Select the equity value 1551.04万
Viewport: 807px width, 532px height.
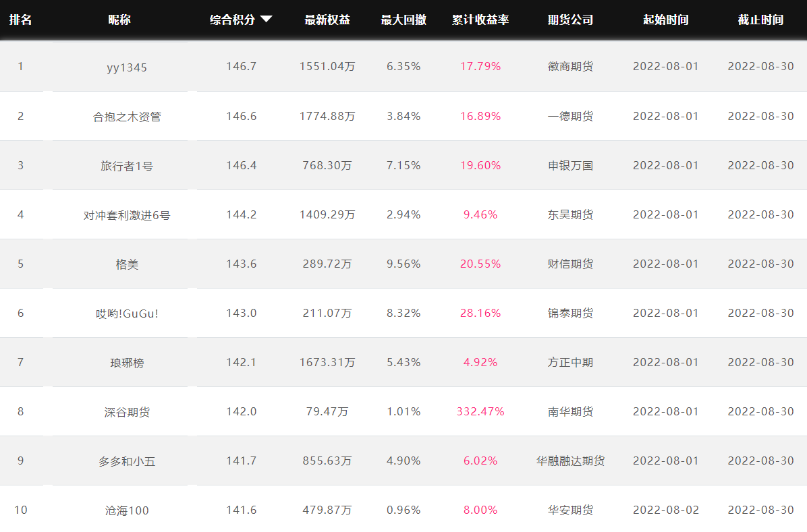327,66
